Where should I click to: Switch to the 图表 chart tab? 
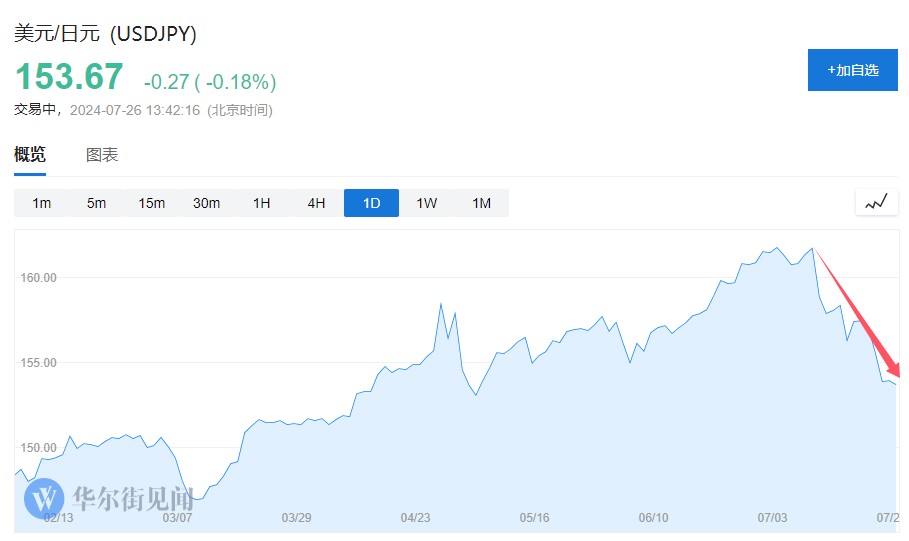(102, 155)
